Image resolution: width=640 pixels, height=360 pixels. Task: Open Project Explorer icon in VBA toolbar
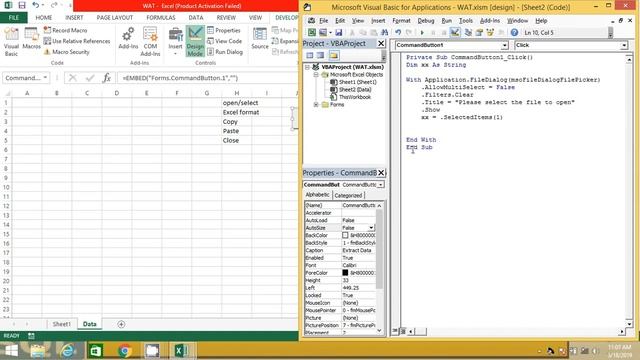click(x=468, y=32)
